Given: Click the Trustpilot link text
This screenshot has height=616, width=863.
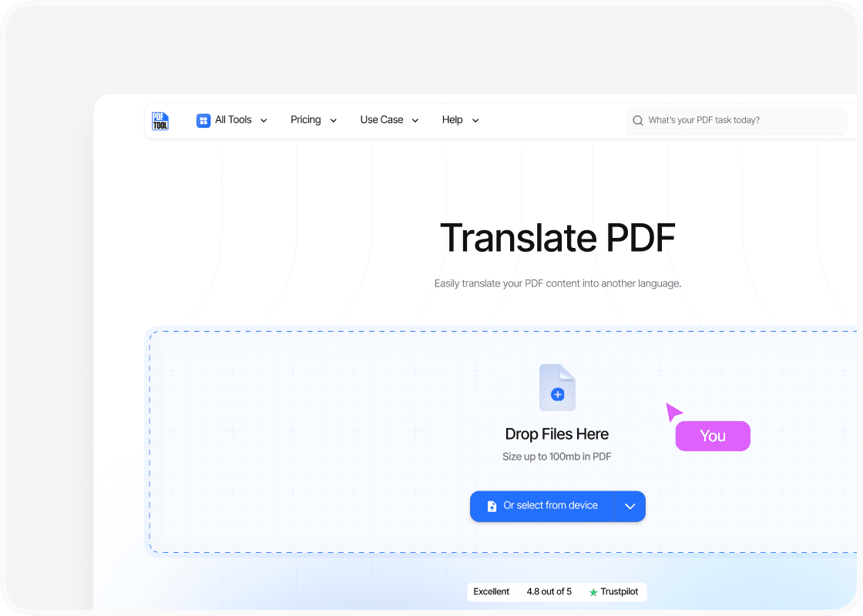Looking at the screenshot, I should pos(620,592).
